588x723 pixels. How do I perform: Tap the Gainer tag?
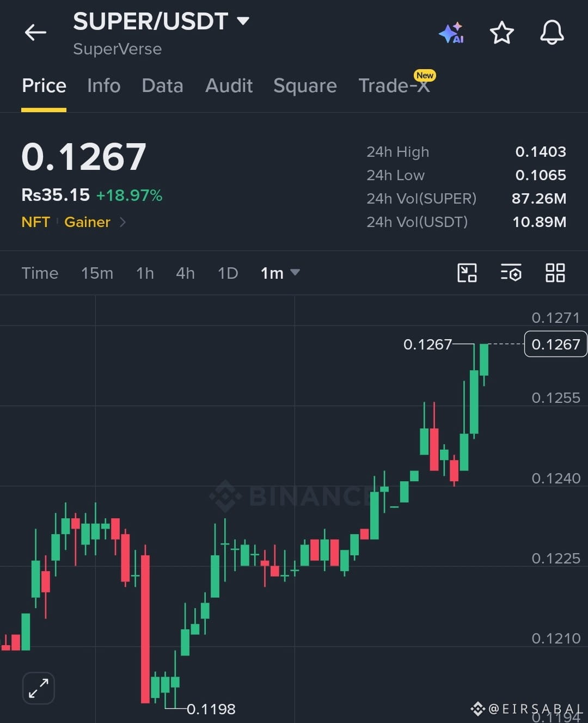87,222
